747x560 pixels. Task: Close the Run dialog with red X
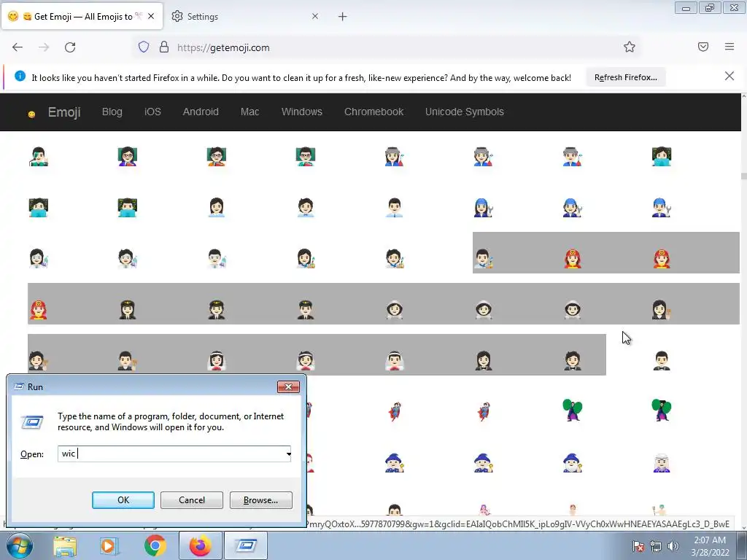(288, 386)
